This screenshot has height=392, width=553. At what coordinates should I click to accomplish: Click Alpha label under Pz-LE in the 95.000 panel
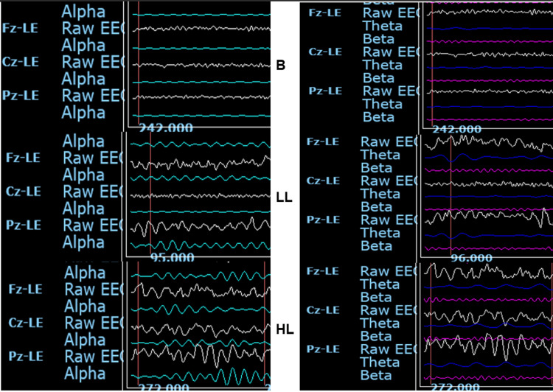(x=84, y=242)
